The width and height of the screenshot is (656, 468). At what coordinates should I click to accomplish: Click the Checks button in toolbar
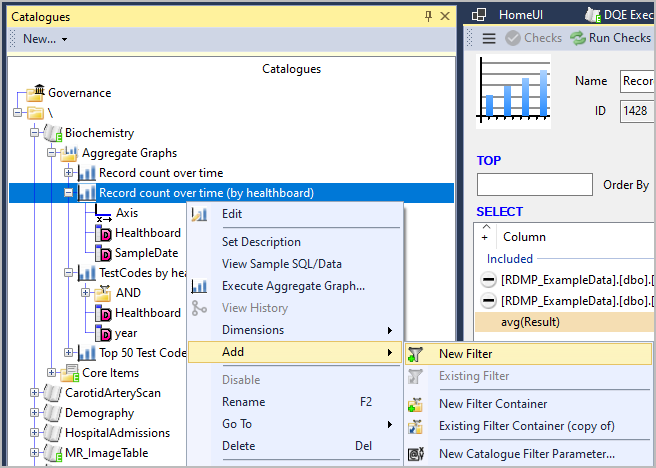coord(533,38)
